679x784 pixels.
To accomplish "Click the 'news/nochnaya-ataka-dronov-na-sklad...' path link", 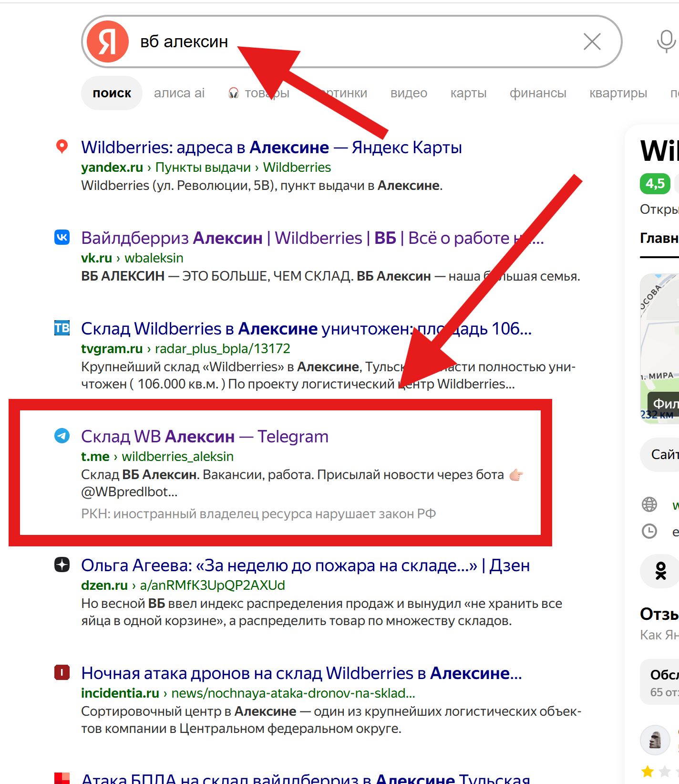I will (293, 693).
